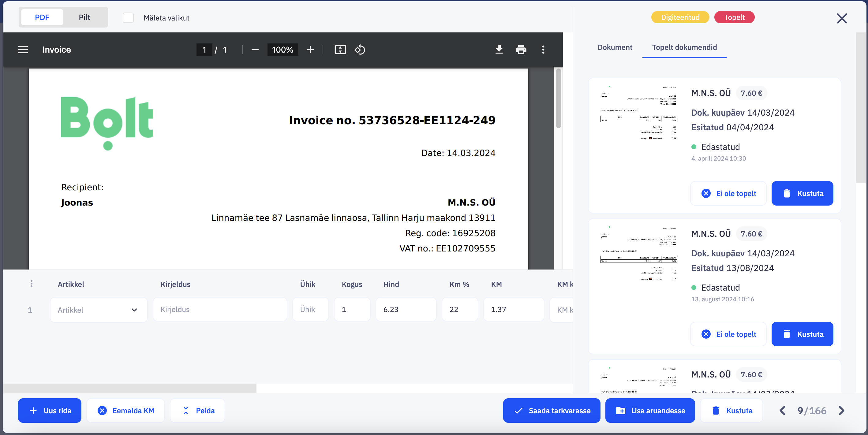Expand the Artikkel dropdown in row 1
Viewport: 868px width, 435px height.
click(x=99, y=310)
